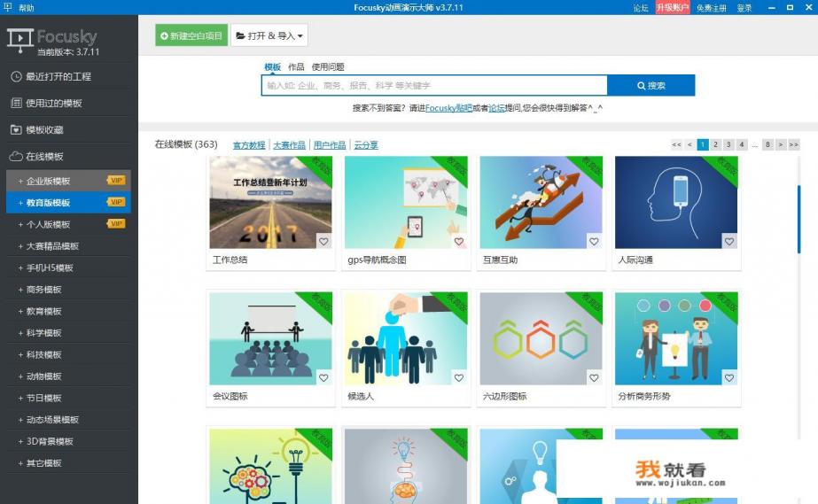
Task: Select 3D背景模板 category
Action: click(68, 441)
